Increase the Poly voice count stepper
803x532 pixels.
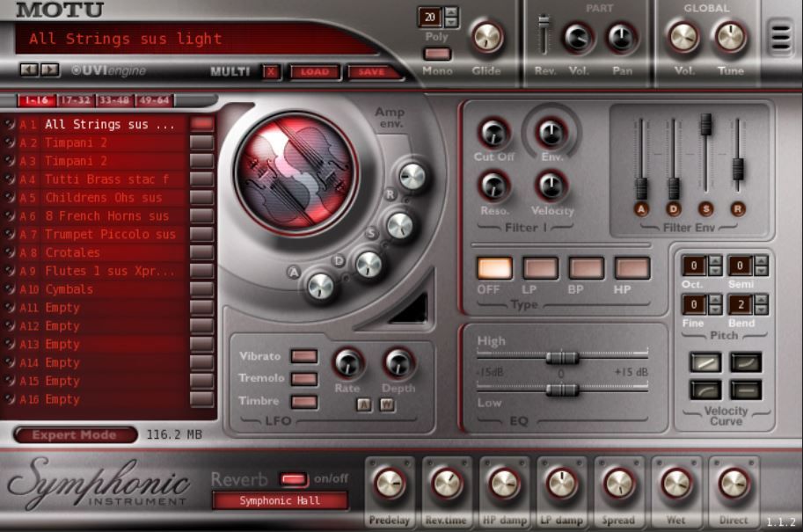pyautogui.click(x=450, y=11)
